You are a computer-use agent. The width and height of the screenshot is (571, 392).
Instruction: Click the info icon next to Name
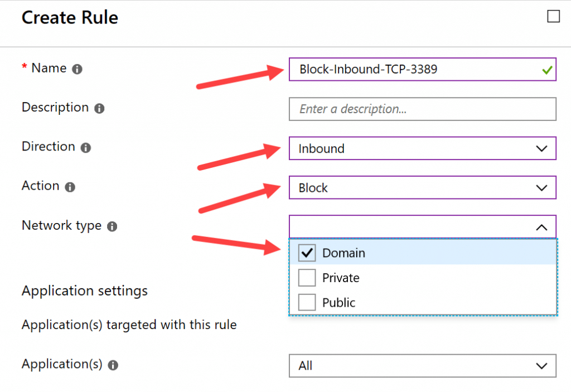(77, 69)
